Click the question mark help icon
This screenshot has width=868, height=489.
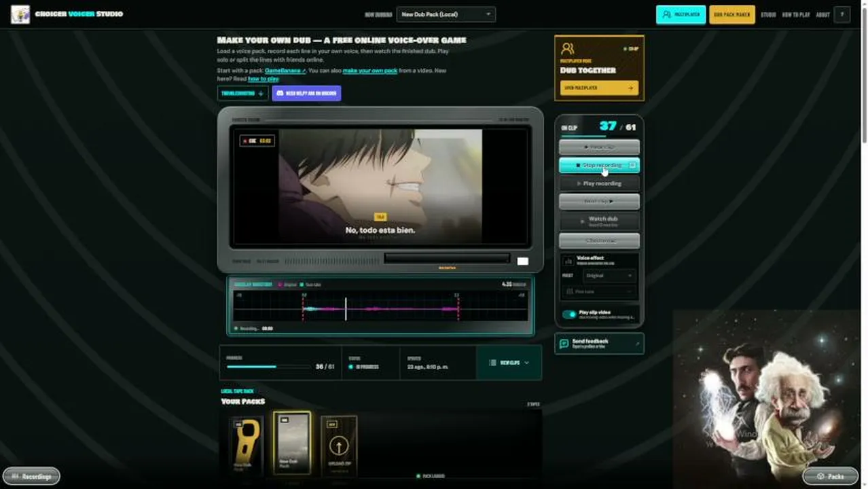pos(842,14)
